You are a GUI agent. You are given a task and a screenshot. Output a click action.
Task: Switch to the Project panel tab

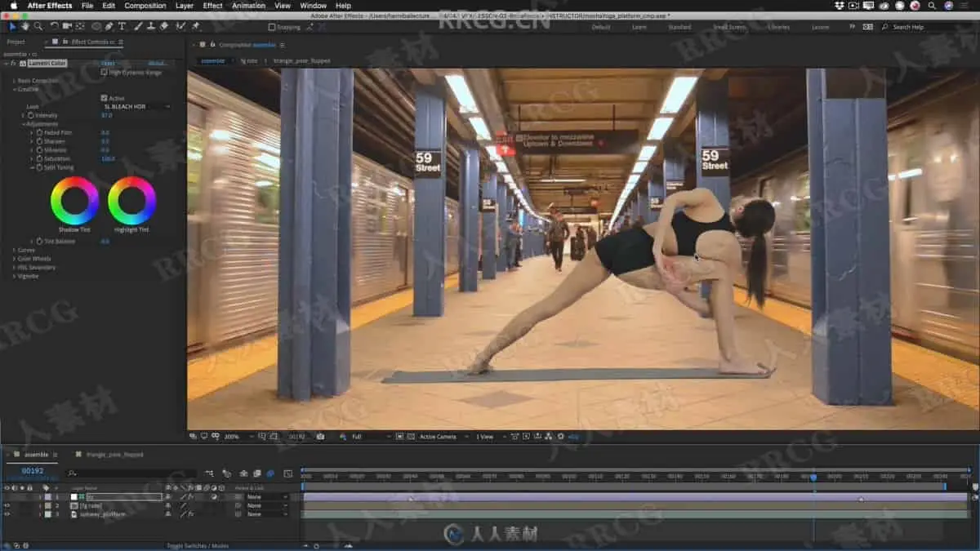tap(16, 42)
